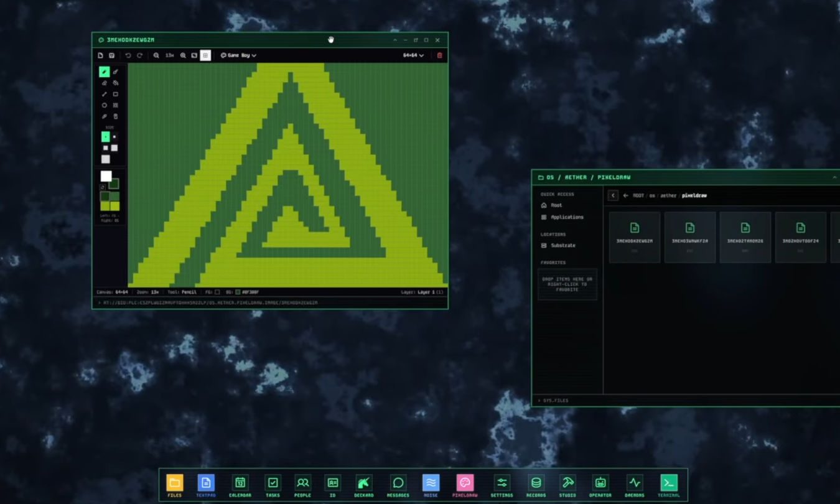840x504 pixels.
Task: Choose the smallest brush size
Action: tap(105, 137)
